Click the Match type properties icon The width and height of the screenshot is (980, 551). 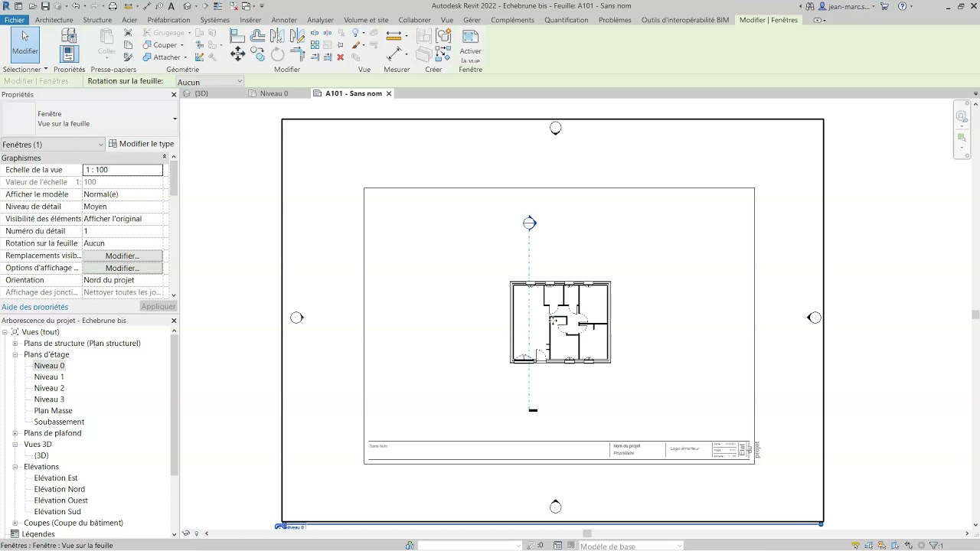coord(128,57)
